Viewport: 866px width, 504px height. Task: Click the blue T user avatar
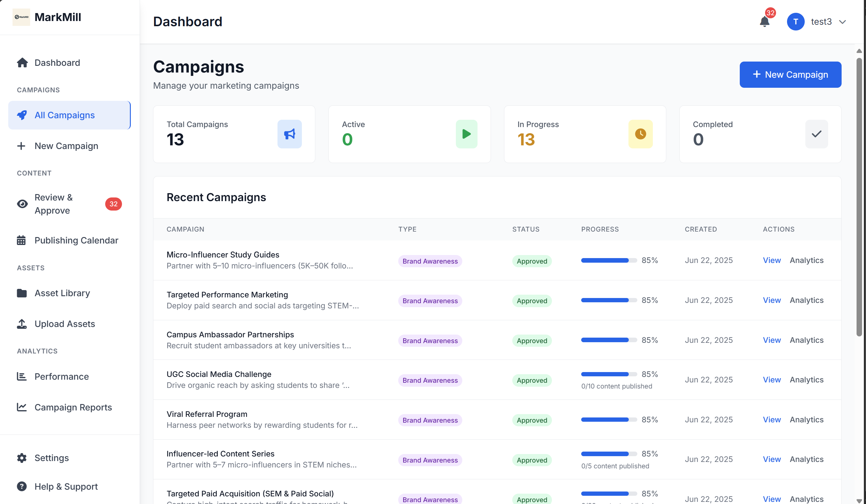[x=795, y=22]
